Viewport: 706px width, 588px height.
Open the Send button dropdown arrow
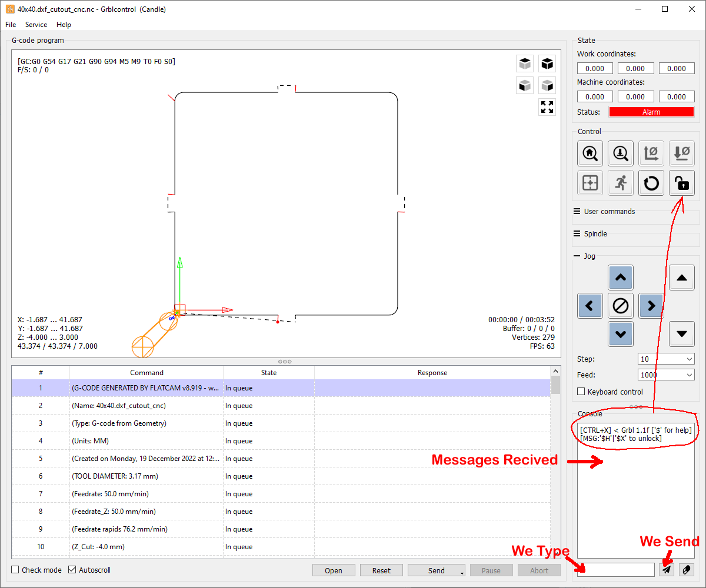462,572
